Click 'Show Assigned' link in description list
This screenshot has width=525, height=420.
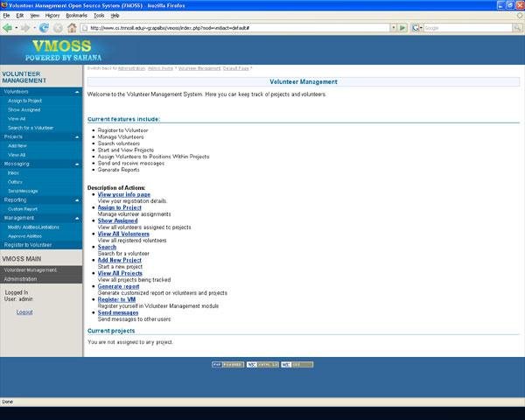(117, 220)
